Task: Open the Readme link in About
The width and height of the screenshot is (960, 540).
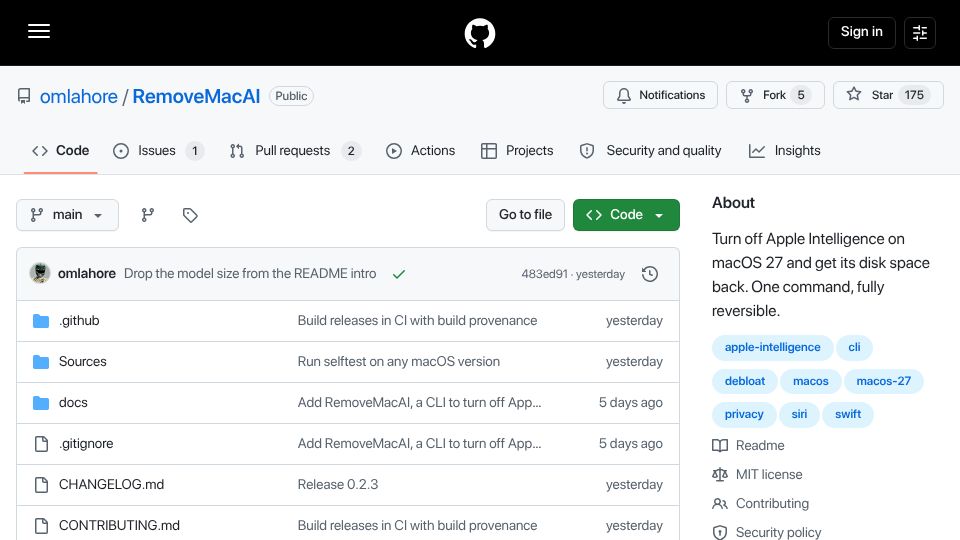Action: point(760,446)
